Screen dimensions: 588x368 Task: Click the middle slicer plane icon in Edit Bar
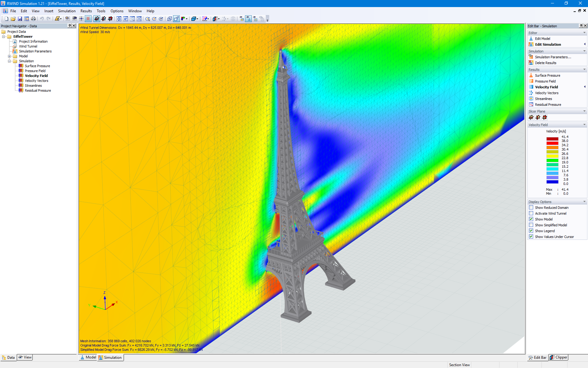(x=538, y=117)
